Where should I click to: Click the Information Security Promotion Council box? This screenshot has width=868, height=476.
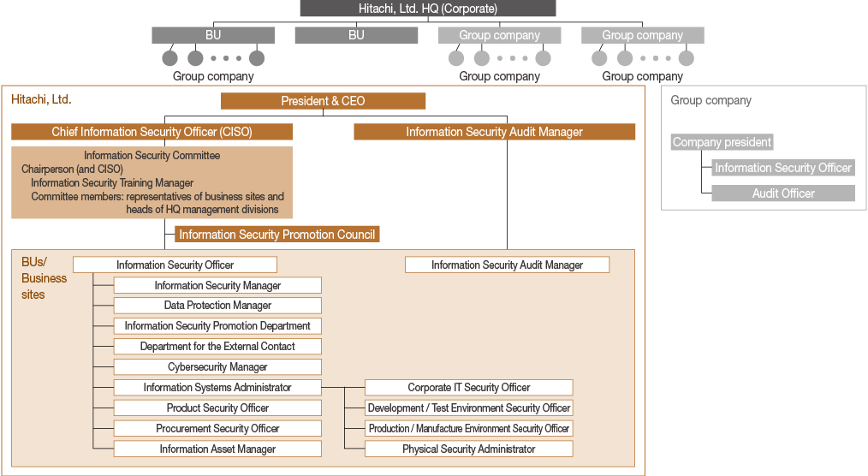click(276, 234)
